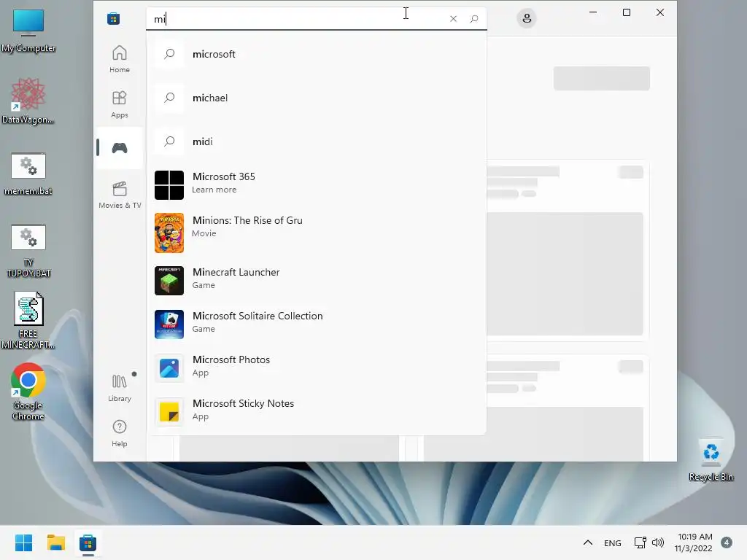Select FREE MINECRAFT script file
Image resolution: width=747 pixels, height=560 pixels.
(x=28, y=321)
